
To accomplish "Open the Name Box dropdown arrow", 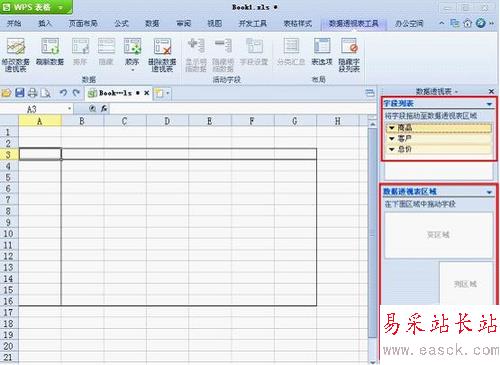I will click(69, 109).
